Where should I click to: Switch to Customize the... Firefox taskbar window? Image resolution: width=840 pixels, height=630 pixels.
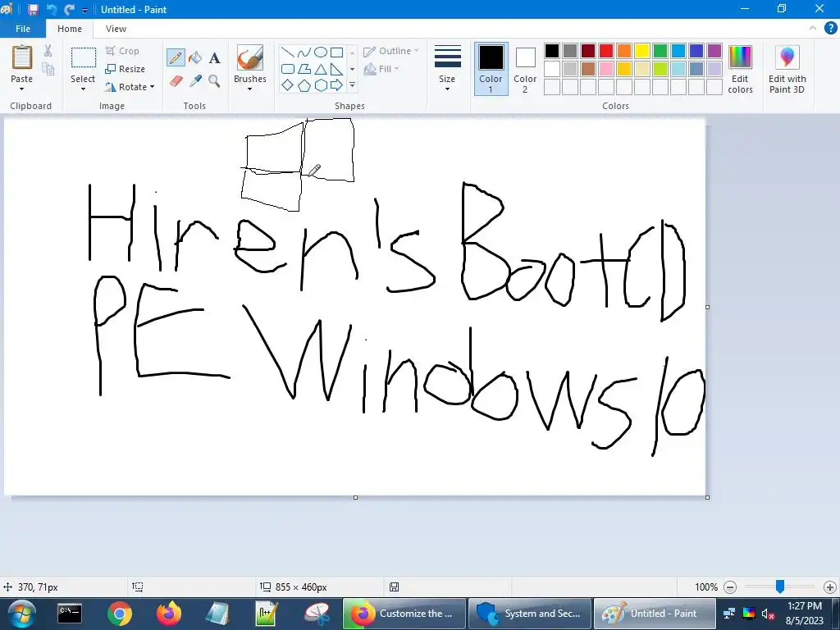point(404,614)
